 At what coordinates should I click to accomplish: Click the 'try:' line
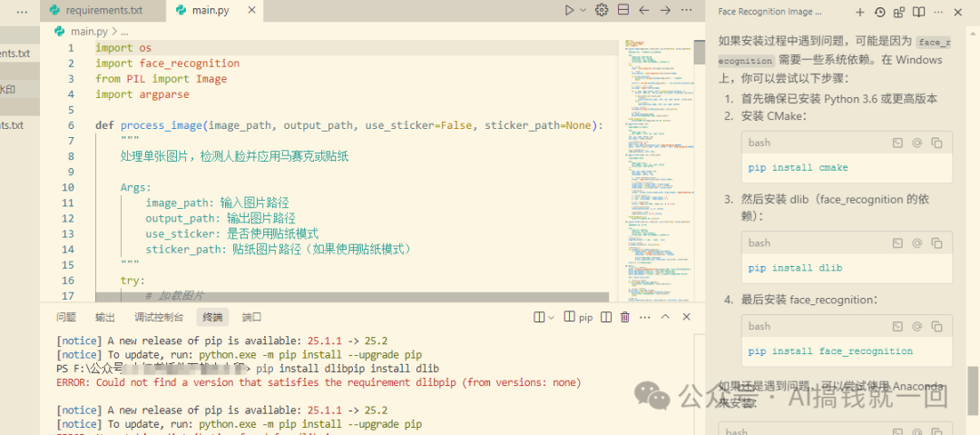(132, 280)
